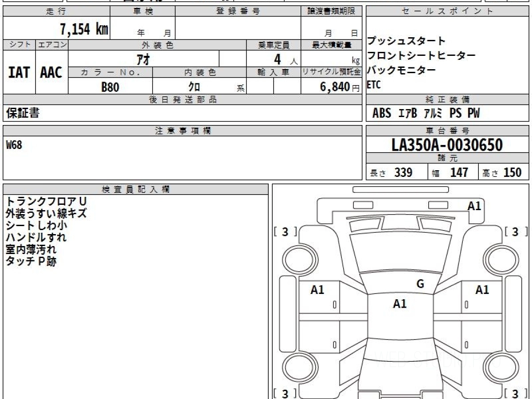Select the W68 note entry
The image size is (532, 399).
(14, 145)
